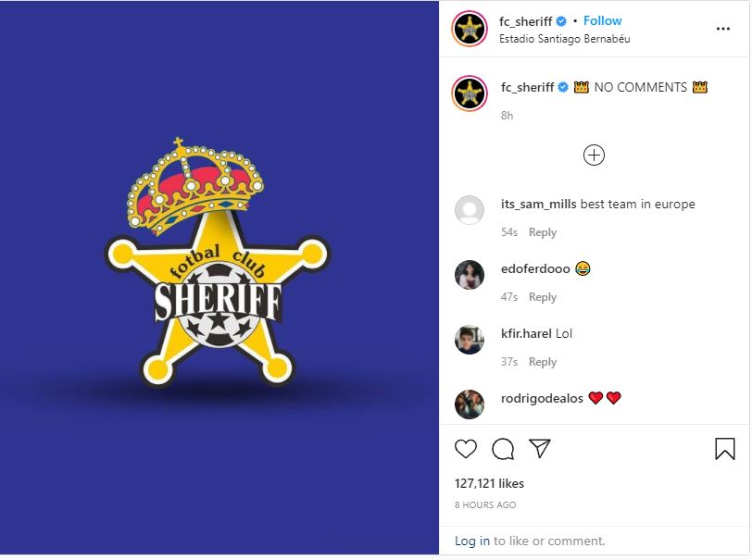This screenshot has width=752, height=560.
Task: Follow the fc_sheriff account
Action: coord(602,20)
